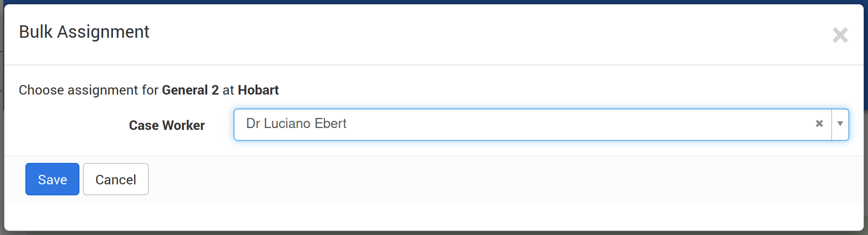Save the bulk assignment
Screen dimensions: 868x235
[52, 179]
